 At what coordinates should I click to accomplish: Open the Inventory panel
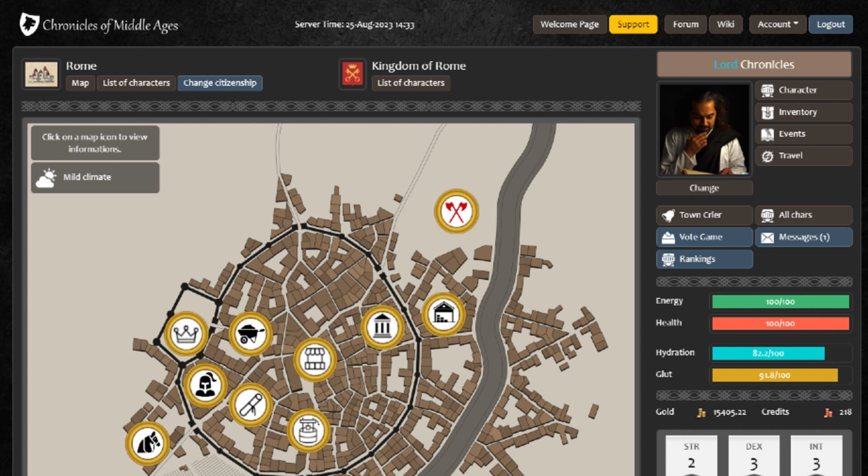tap(803, 112)
